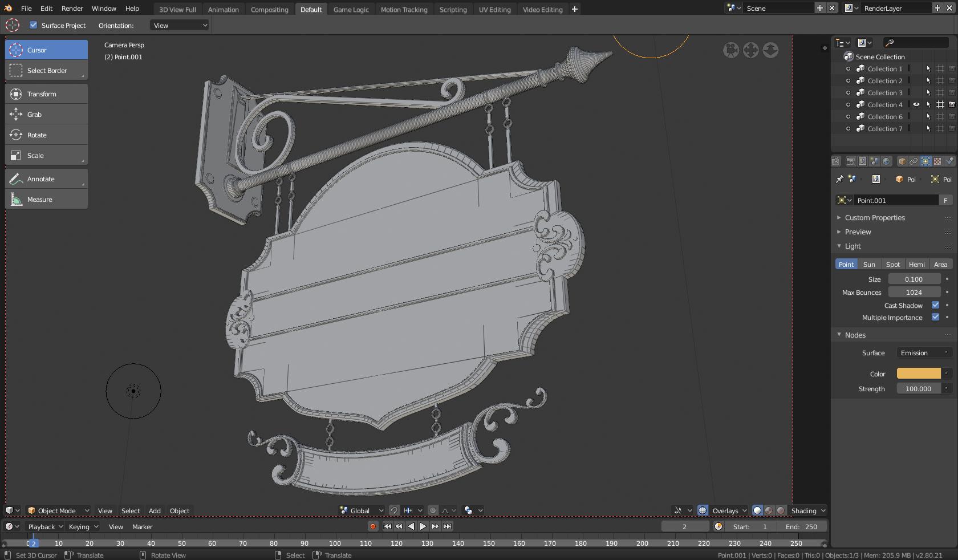Image resolution: width=958 pixels, height=560 pixels.
Task: Pick the Annotate tool
Action: [46, 179]
